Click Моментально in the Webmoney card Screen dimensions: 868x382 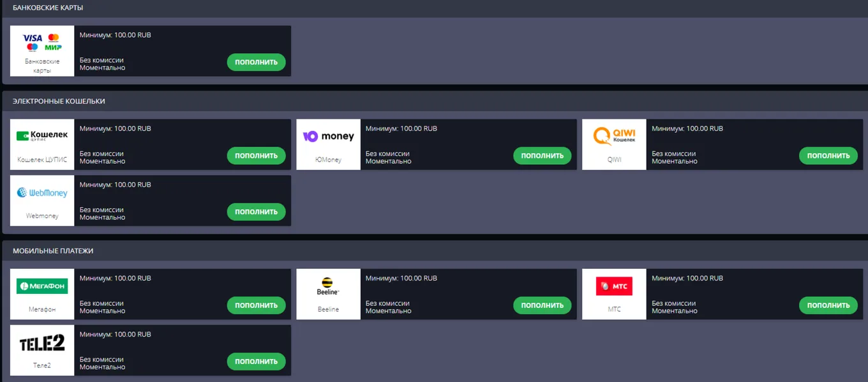click(102, 217)
